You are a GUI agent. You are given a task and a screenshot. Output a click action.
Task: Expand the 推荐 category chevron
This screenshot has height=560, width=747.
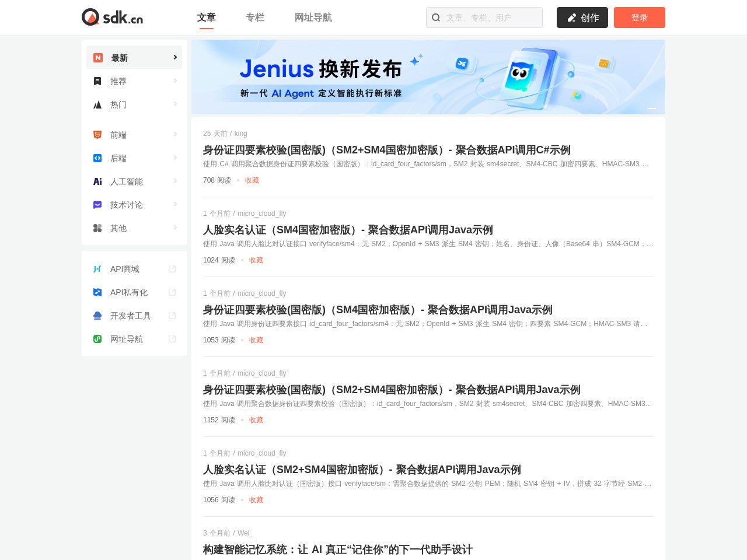point(175,80)
